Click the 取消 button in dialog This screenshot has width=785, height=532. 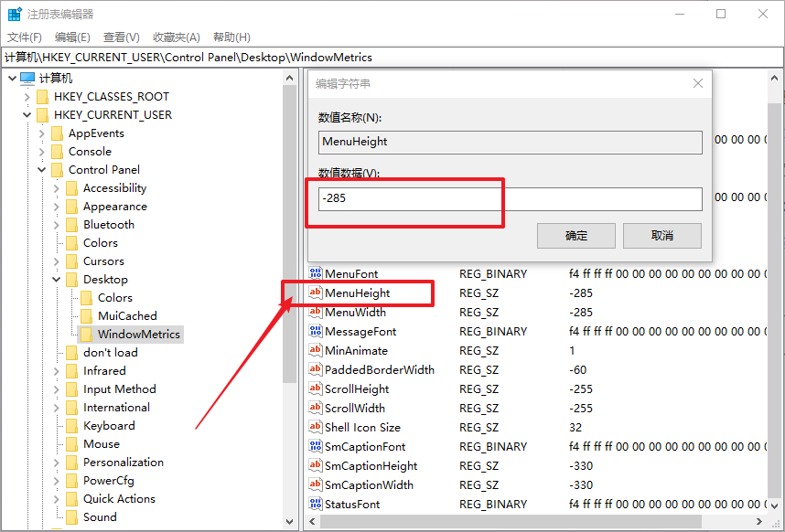(661, 236)
